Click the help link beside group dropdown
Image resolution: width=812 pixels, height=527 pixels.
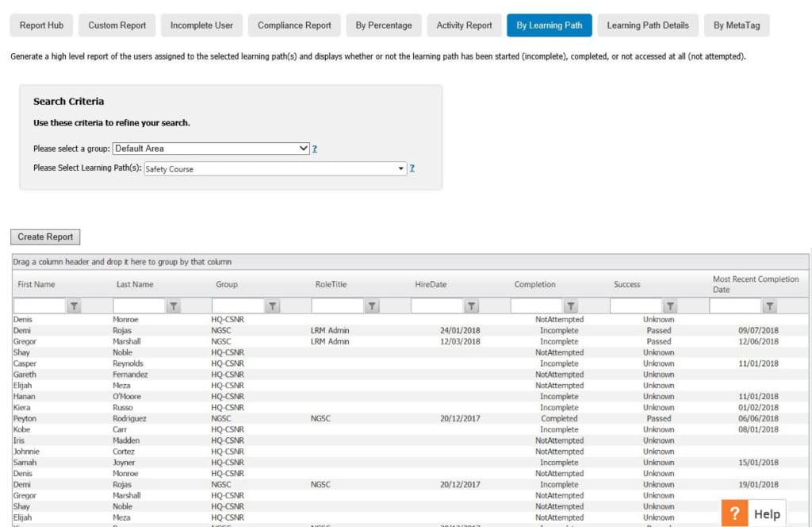point(315,148)
